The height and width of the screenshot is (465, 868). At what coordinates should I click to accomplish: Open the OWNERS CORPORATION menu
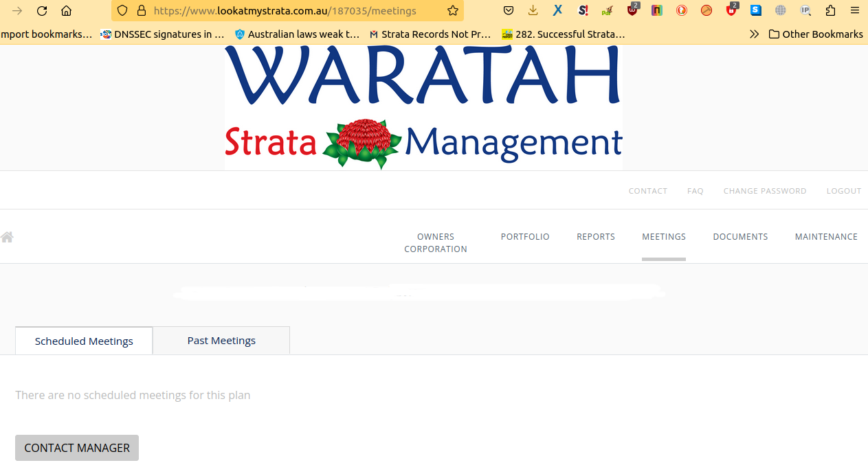(x=435, y=242)
